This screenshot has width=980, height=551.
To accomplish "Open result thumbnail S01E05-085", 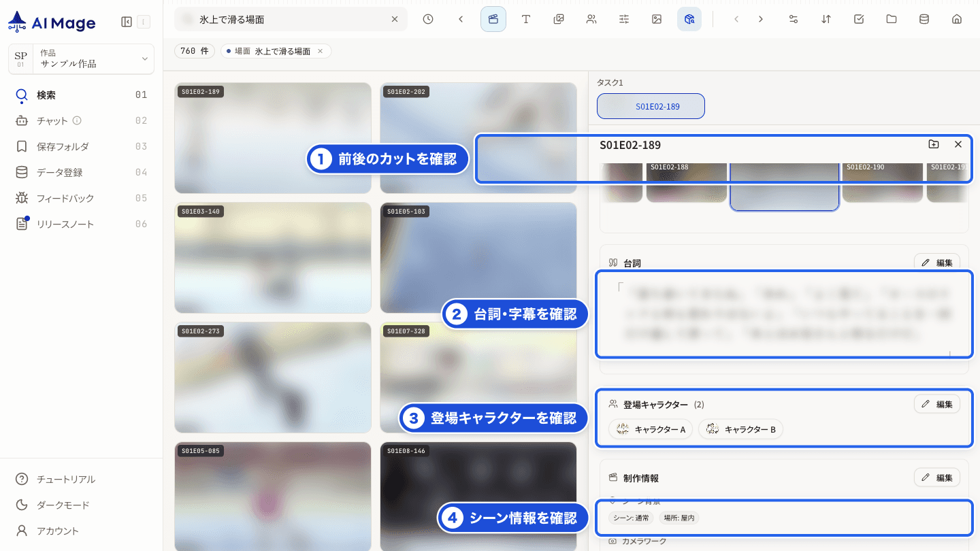I will pos(273,497).
